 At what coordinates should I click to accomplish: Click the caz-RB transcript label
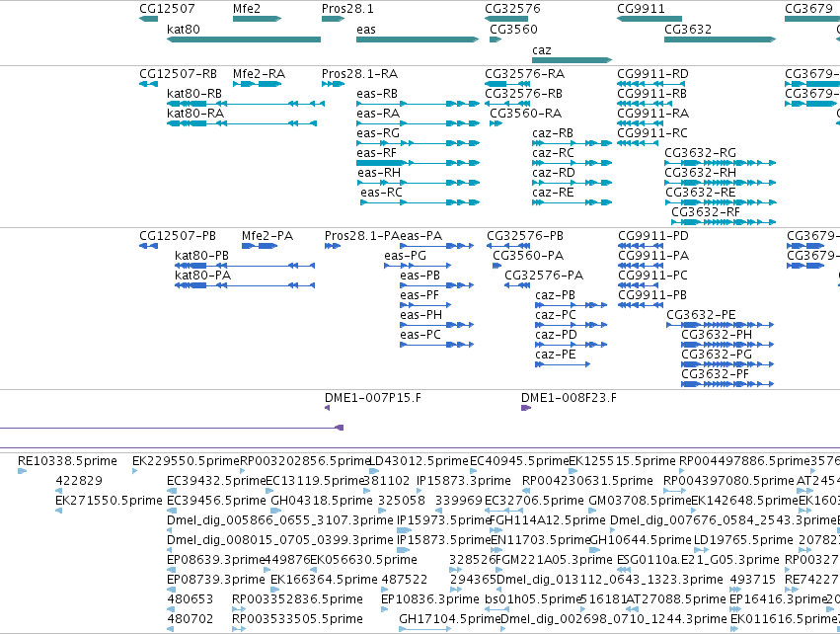[553, 133]
